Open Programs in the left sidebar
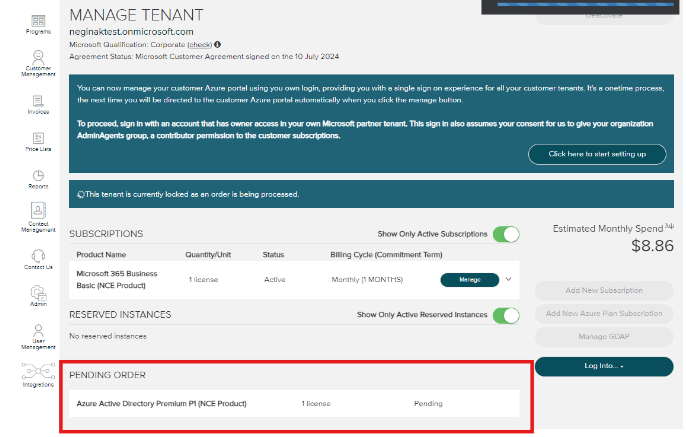The height and width of the screenshot is (437, 686). 38,24
